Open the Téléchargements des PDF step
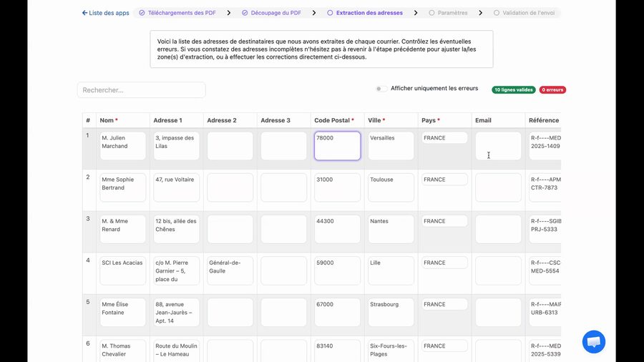The width and height of the screenshot is (644, 362). click(182, 13)
